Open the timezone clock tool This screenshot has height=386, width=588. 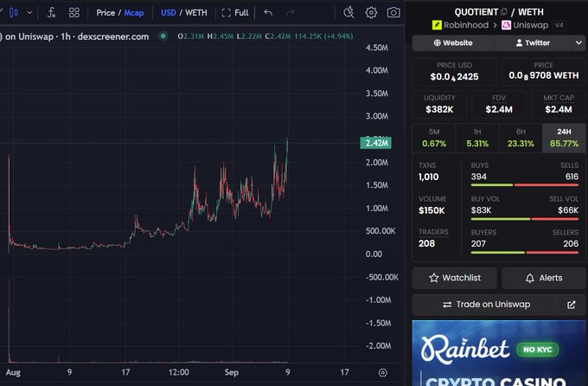click(x=348, y=13)
